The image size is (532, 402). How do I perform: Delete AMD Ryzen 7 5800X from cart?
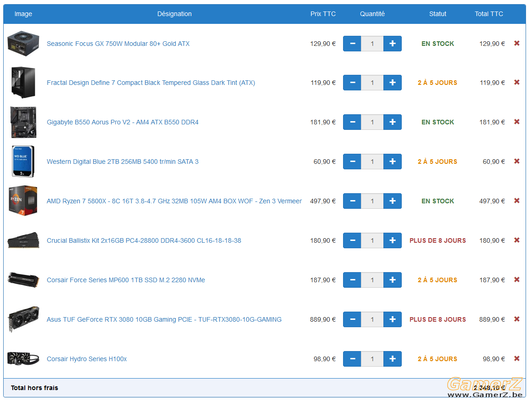517,201
